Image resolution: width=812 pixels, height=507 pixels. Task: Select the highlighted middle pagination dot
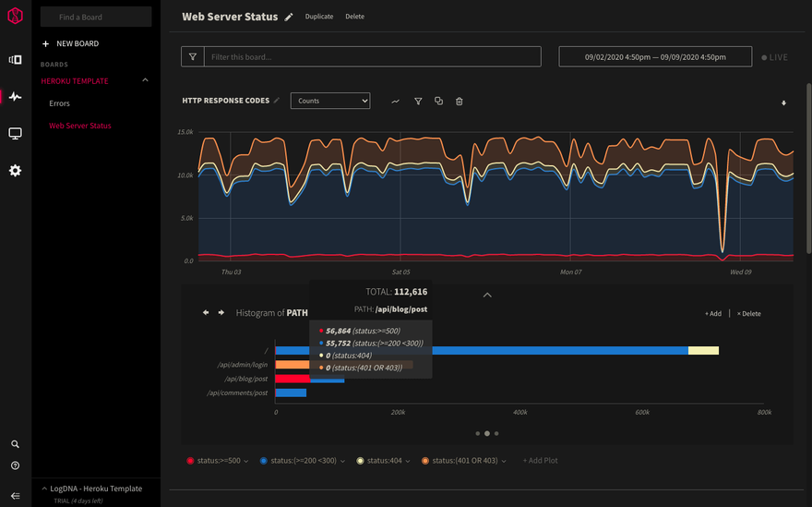click(x=487, y=433)
